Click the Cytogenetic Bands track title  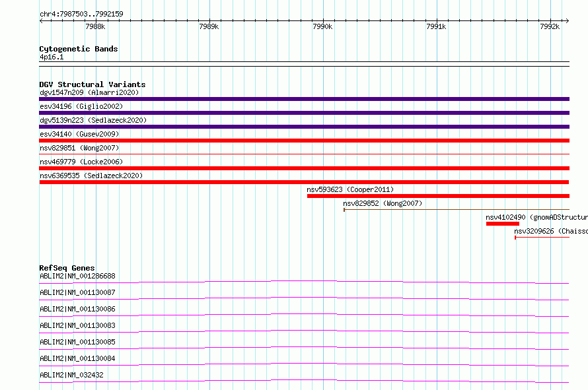pos(79,49)
